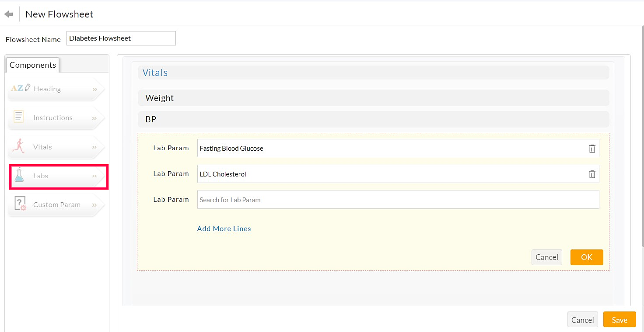This screenshot has height=332, width=644.
Task: Switch to the Components tab
Action: pos(32,65)
